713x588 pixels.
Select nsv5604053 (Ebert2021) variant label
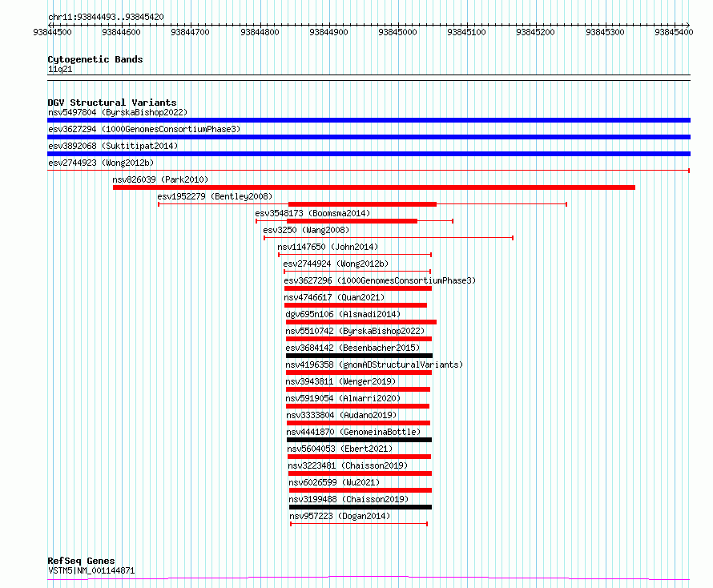click(x=340, y=449)
